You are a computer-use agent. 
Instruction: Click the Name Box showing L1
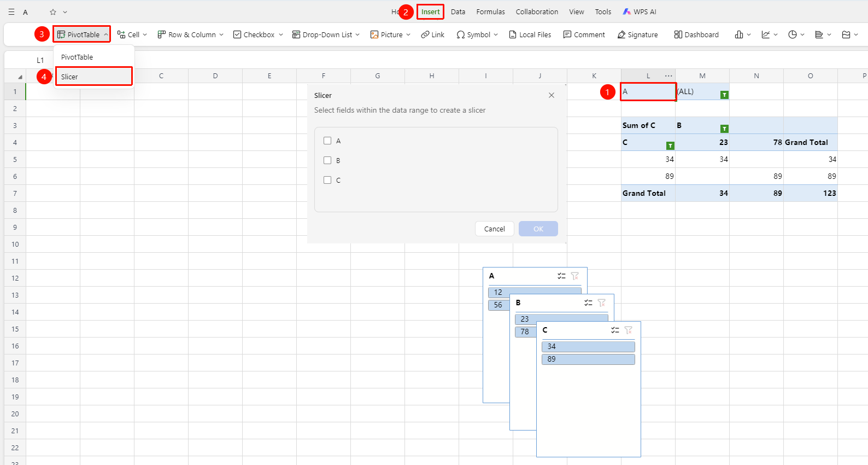(x=40, y=60)
